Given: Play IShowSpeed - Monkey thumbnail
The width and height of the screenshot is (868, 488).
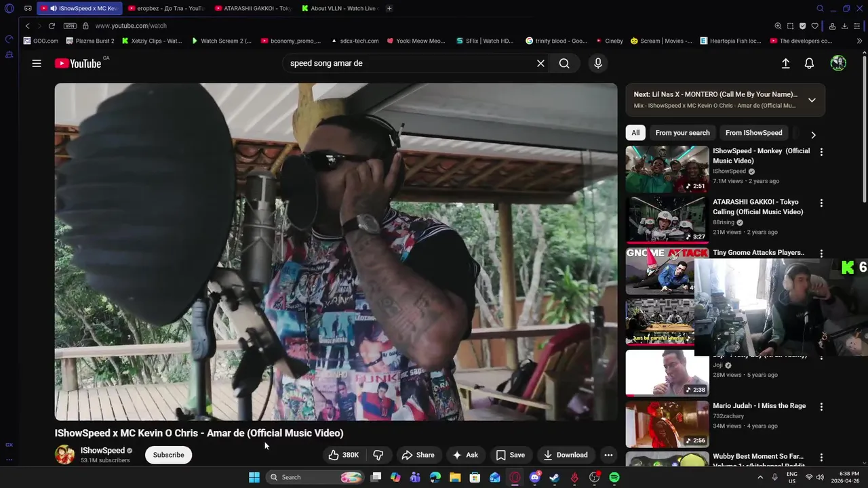Looking at the screenshot, I should [x=667, y=169].
